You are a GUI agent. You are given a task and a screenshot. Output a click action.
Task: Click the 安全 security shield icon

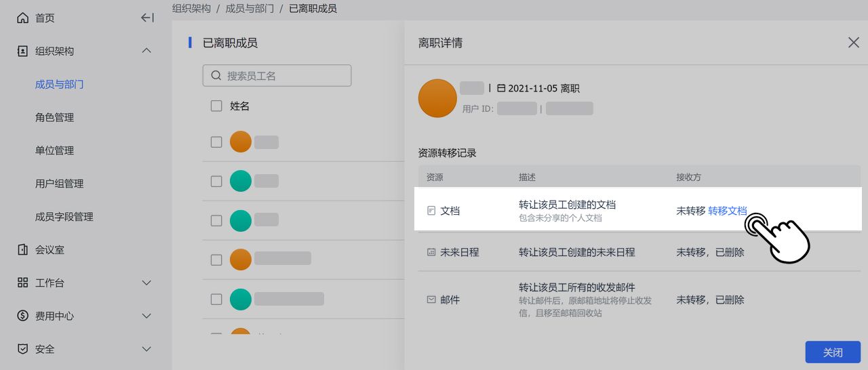click(x=23, y=349)
